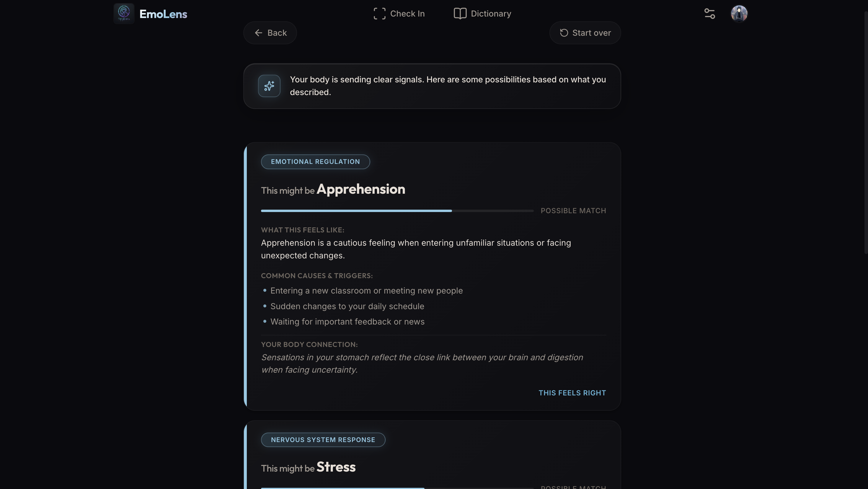This screenshot has height=489, width=868.
Task: Click the Nervous System Response tag
Action: pyautogui.click(x=323, y=440)
